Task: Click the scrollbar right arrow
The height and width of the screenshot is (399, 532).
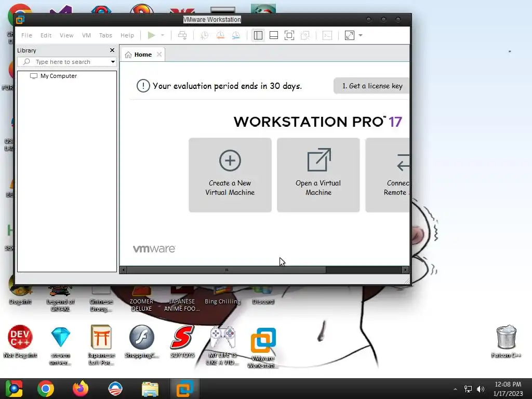Action: click(x=405, y=270)
